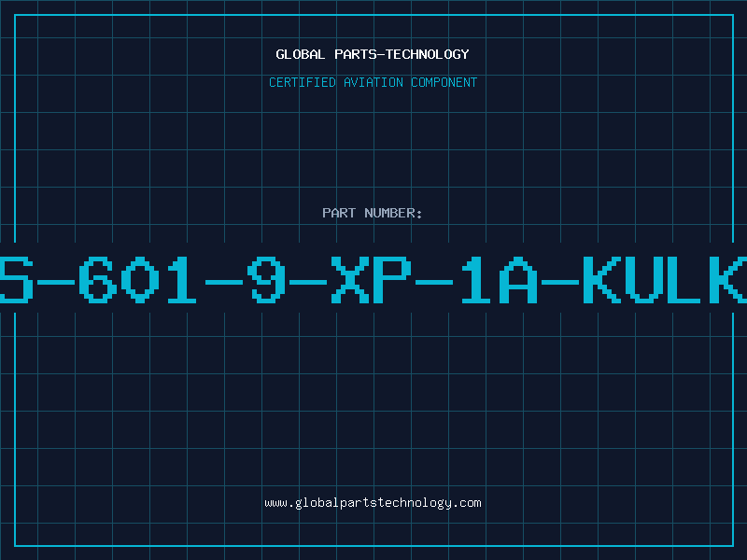The width and height of the screenshot is (747, 560).
Task: Click the large part number S-601-9-XP-1A-KULK
Action: coord(373,279)
